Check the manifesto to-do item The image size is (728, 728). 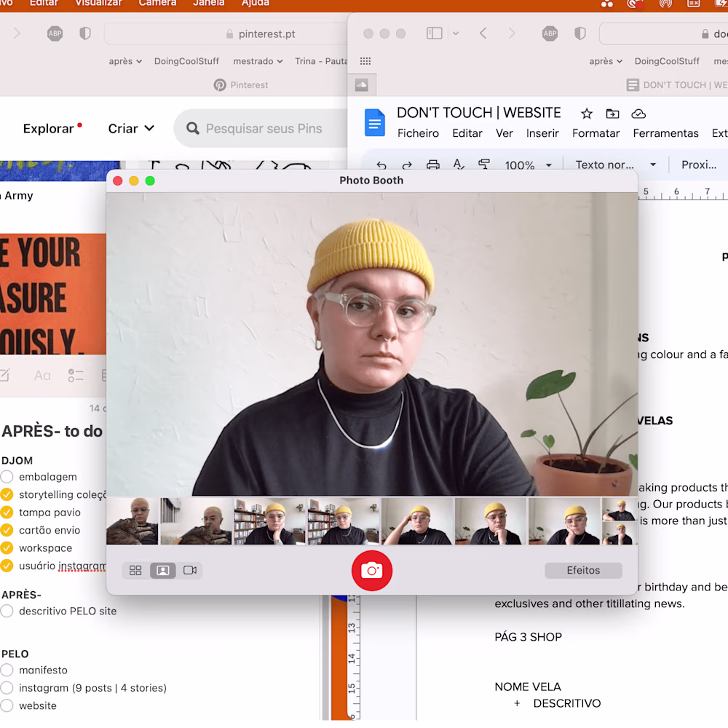click(x=7, y=670)
